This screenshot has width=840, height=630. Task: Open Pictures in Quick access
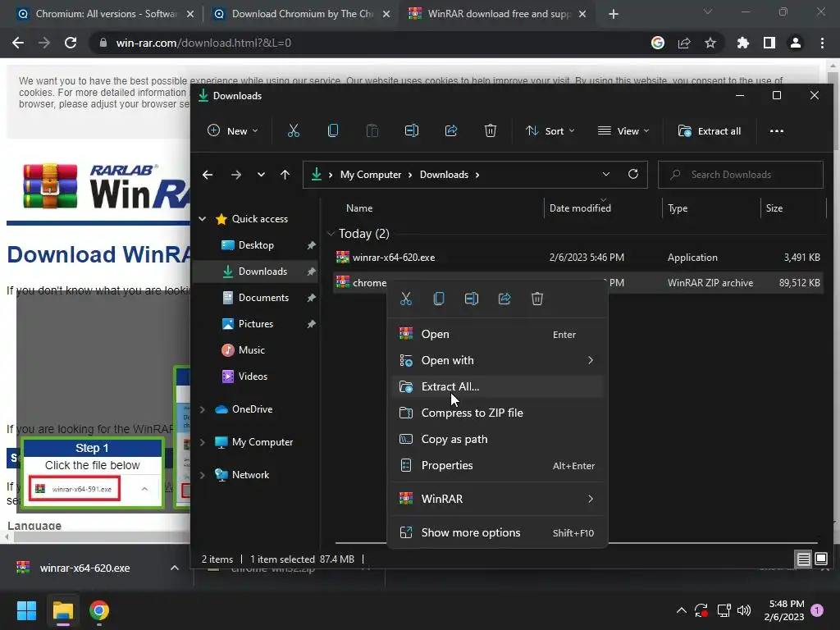(x=254, y=323)
